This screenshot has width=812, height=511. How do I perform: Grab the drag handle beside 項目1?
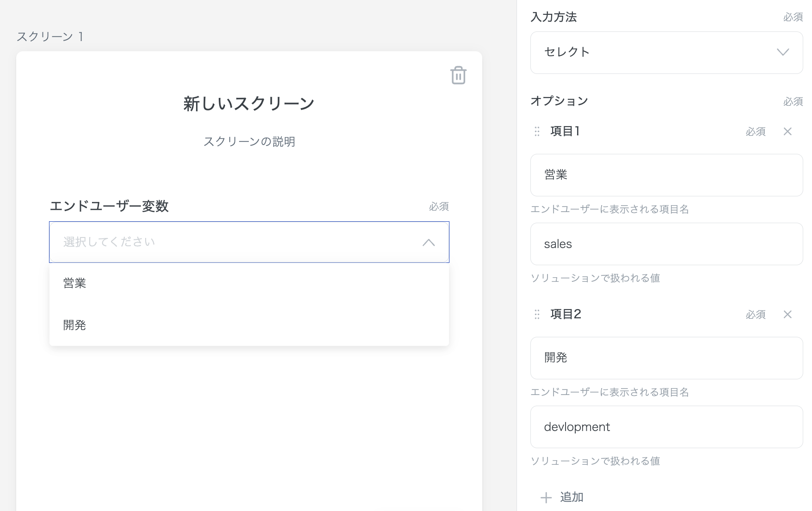[537, 132]
